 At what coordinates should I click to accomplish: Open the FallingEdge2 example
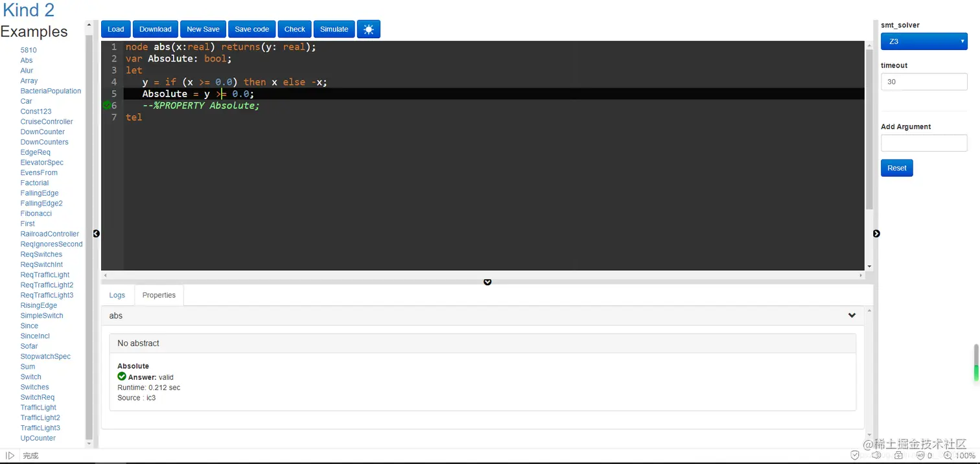41,203
